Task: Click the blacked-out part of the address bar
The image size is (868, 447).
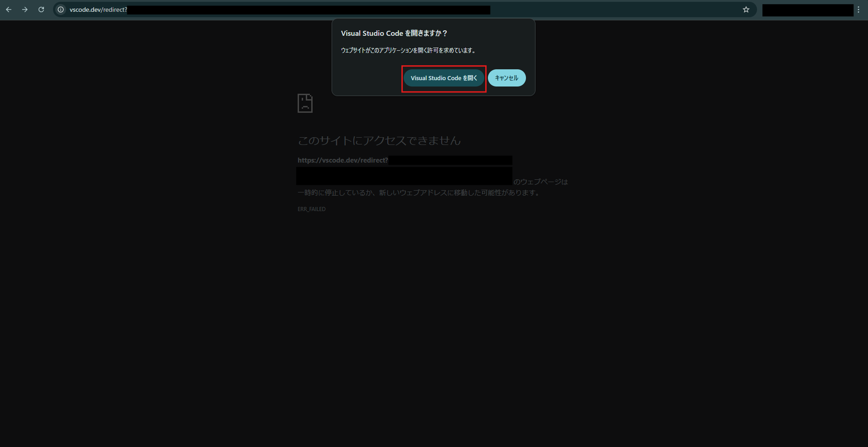Action: 308,10
